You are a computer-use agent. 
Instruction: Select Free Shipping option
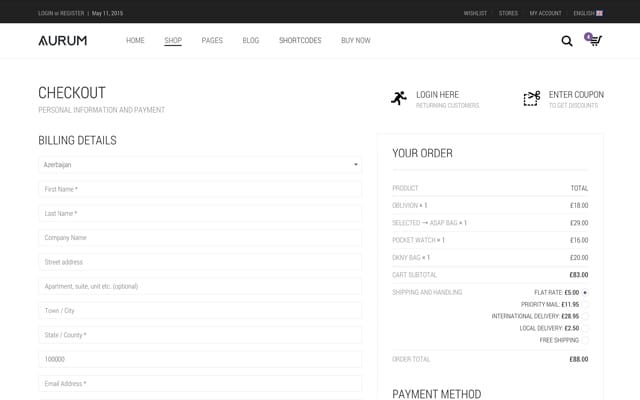tap(585, 340)
